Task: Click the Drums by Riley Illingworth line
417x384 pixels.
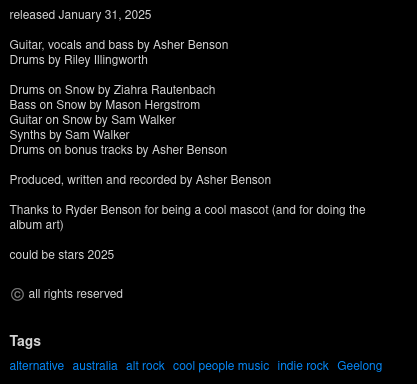Action: [x=79, y=60]
